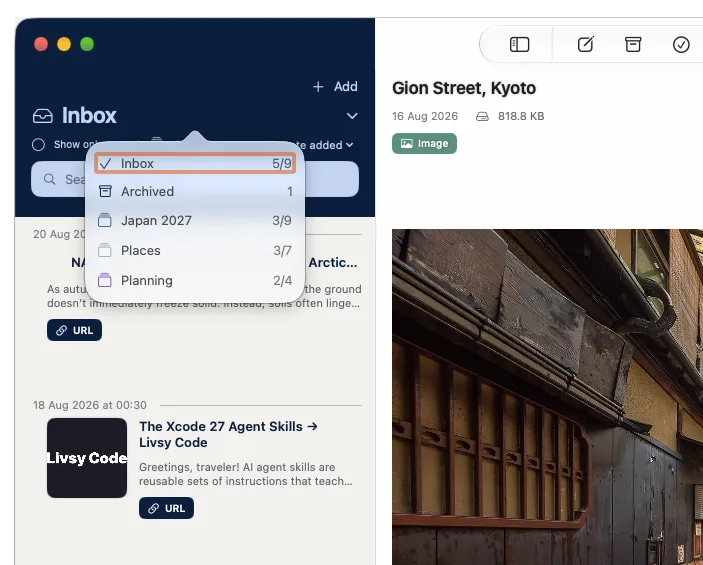Viewport: 703px width, 565px height.
Task: Click the '2/4' count for Planning
Action: tap(282, 281)
